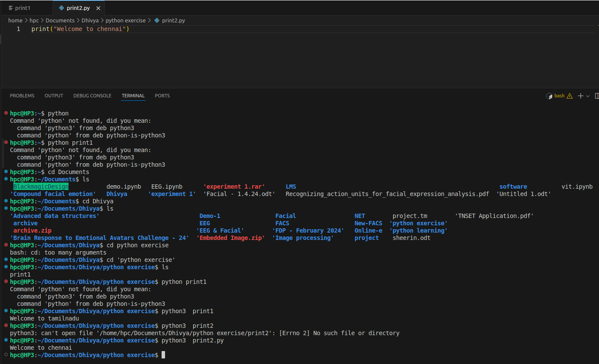Show the DEBUG CONSOLE tab

point(92,96)
